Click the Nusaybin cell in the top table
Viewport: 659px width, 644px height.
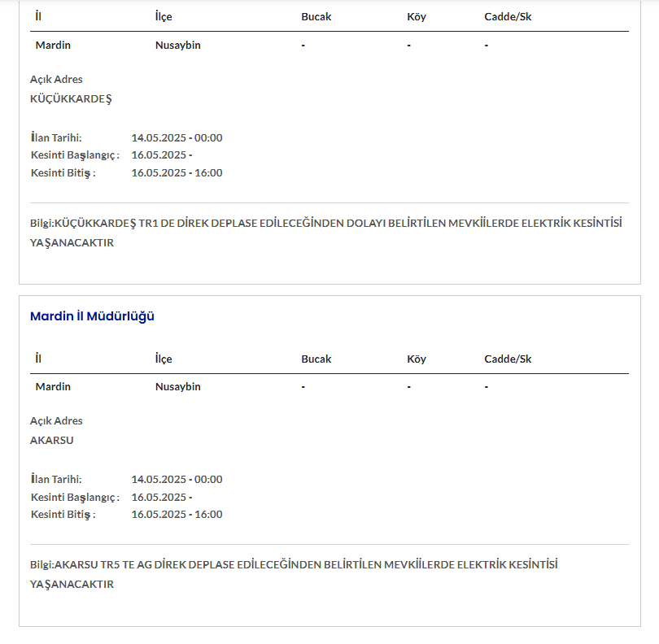pyautogui.click(x=178, y=46)
